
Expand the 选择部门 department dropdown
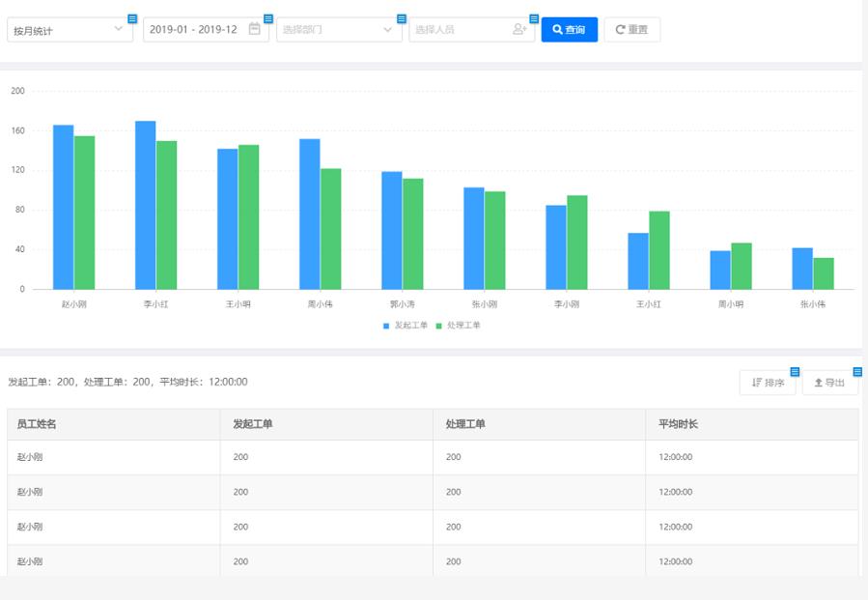[x=339, y=30]
